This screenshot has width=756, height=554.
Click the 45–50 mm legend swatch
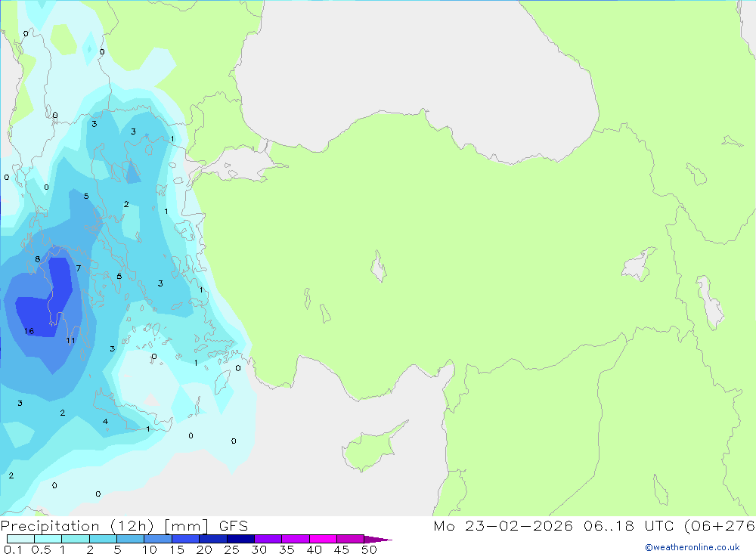(x=350, y=539)
